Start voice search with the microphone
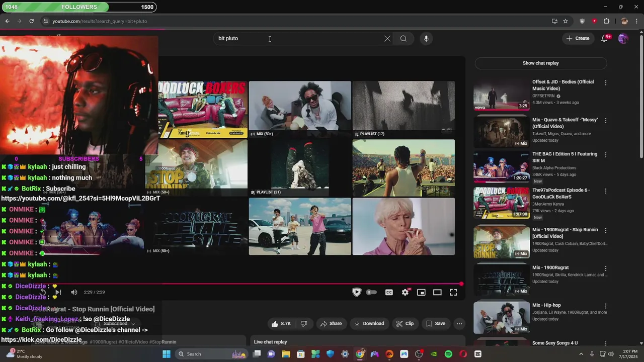Image resolution: width=644 pixels, height=362 pixels. click(426, 39)
